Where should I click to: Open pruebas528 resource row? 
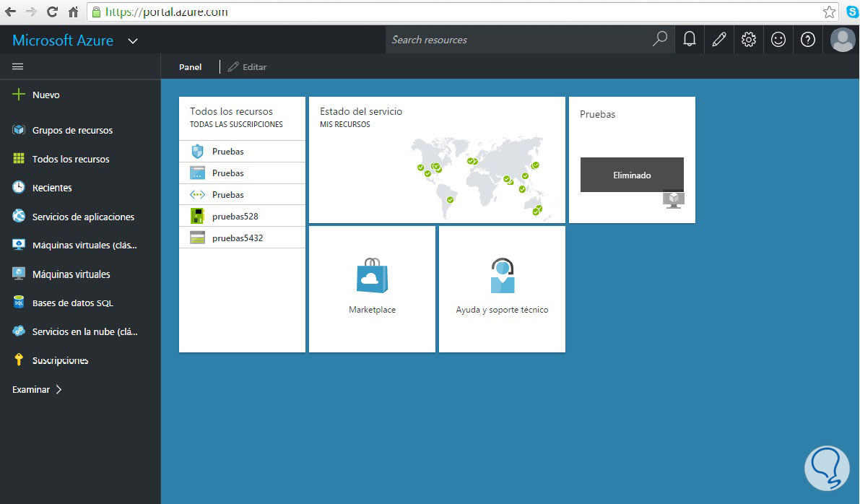tap(242, 216)
